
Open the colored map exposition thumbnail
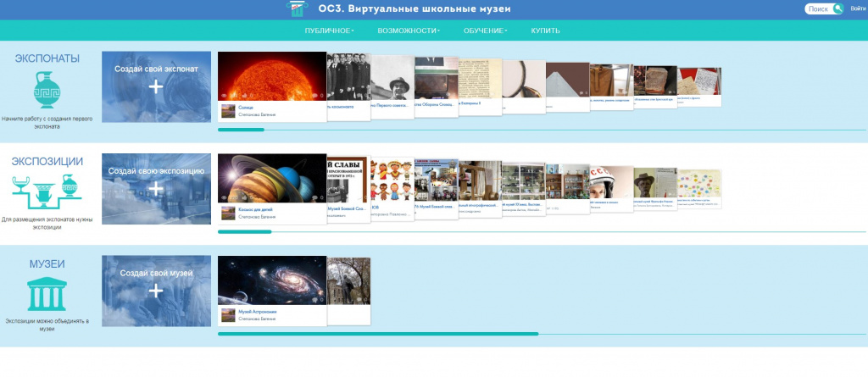[x=699, y=184]
